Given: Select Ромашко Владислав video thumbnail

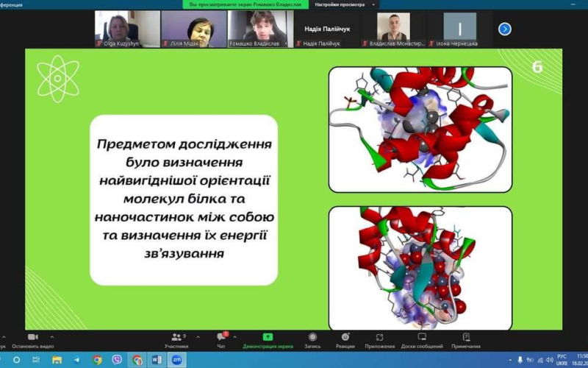Looking at the screenshot, I should tap(260, 29).
